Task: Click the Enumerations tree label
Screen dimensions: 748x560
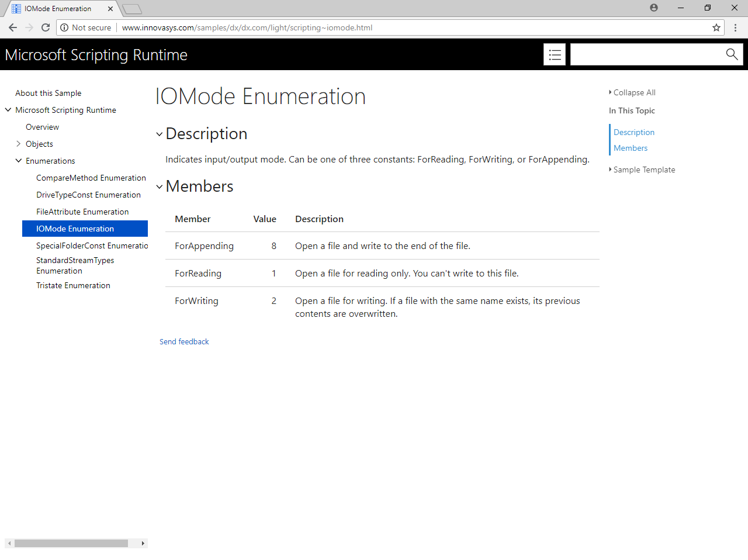Action: point(50,161)
